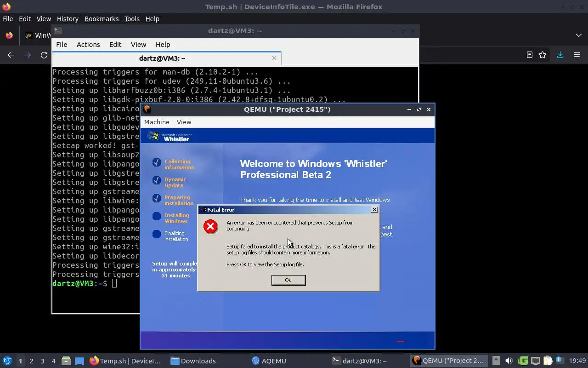Open the network tray icon

(535, 361)
